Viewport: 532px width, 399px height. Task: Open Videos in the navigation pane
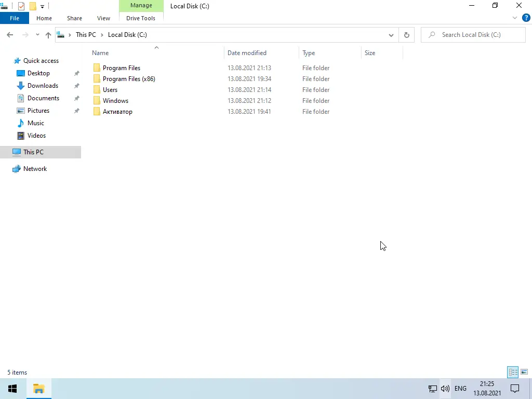[36, 136]
